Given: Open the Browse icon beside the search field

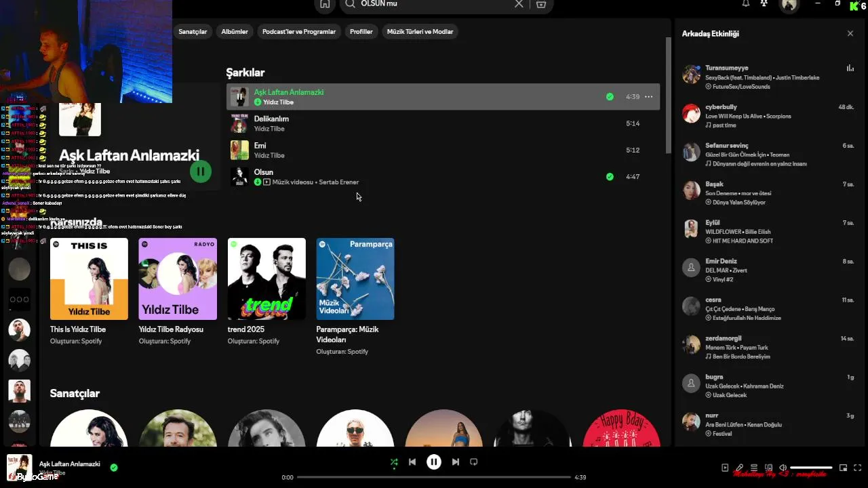Looking at the screenshot, I should tap(540, 4).
